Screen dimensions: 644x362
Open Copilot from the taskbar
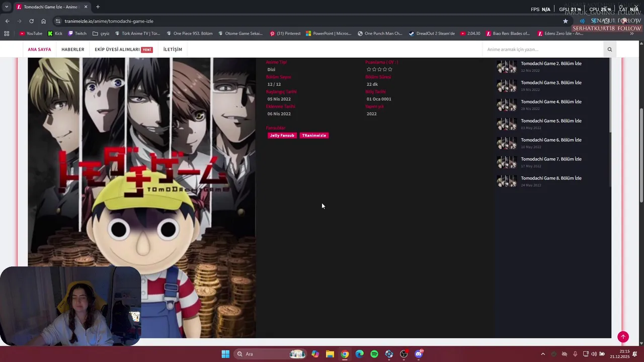[315, 354]
